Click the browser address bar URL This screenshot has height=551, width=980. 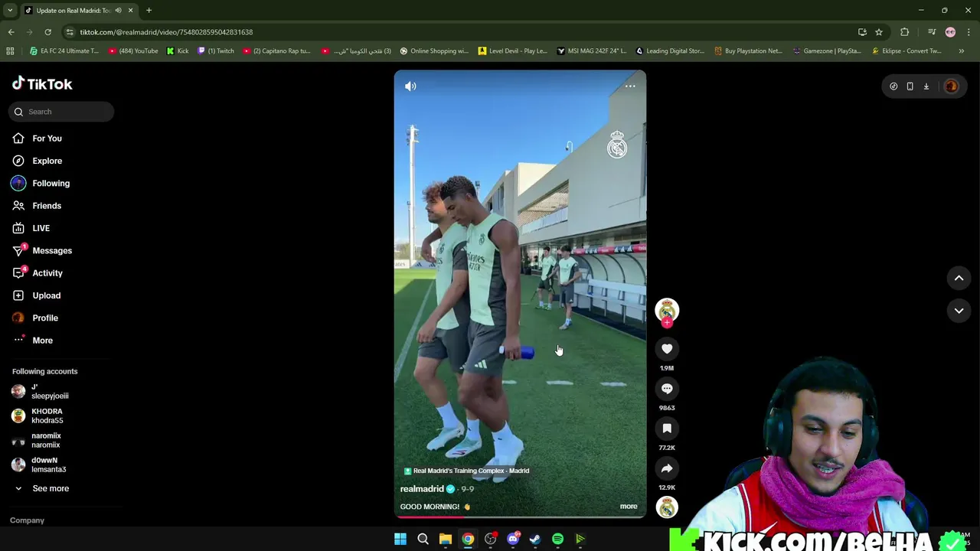pos(166,32)
